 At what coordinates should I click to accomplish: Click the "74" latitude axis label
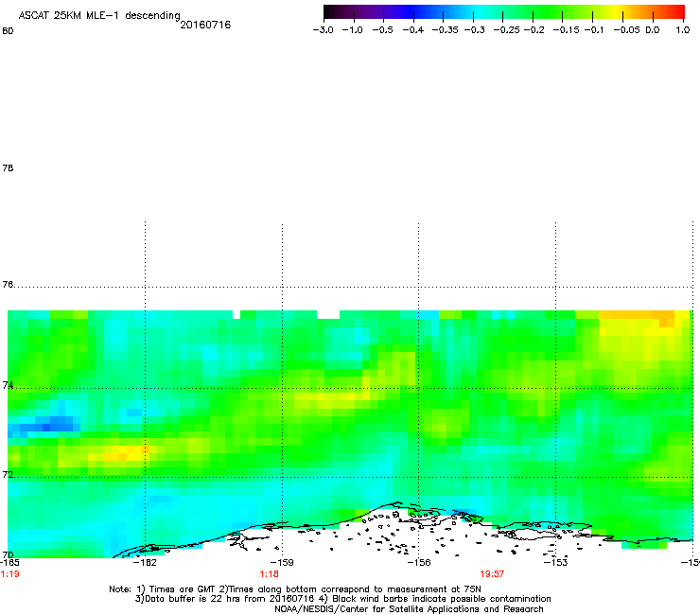click(x=8, y=385)
